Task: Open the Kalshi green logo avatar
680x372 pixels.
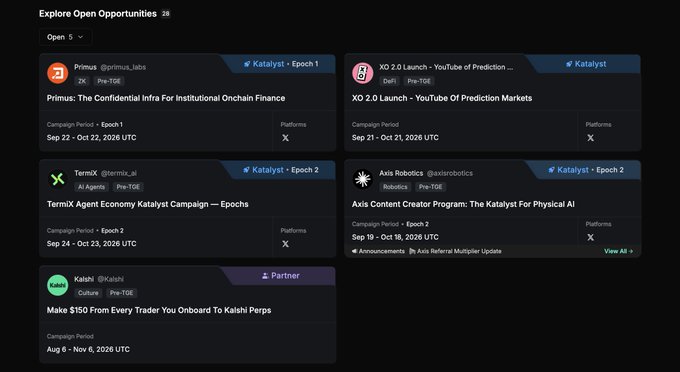Action: click(58, 285)
